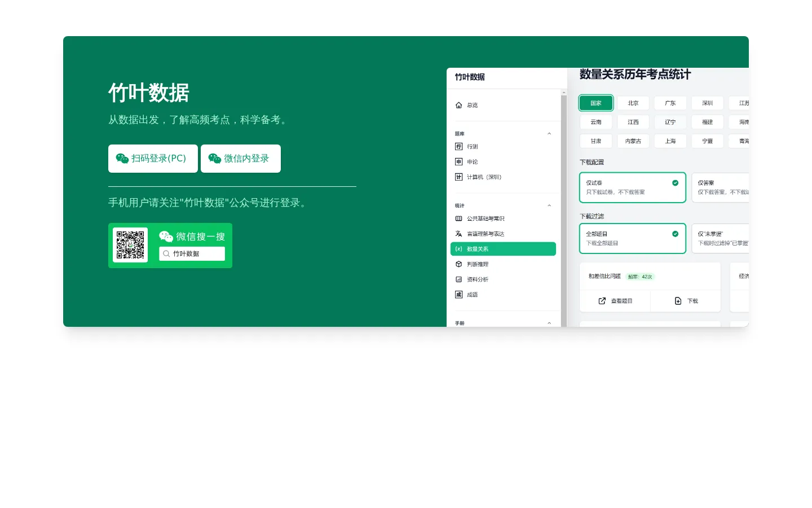Image resolution: width=812 pixels, height=508 pixels.
Task: Collapse the 题库 section chevron
Action: pyautogui.click(x=549, y=134)
